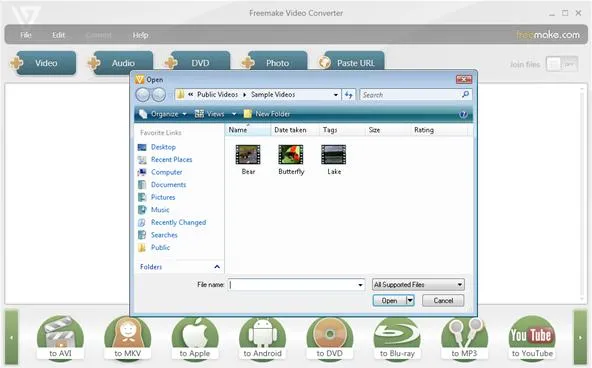Click the Views button
This screenshot has height=368, width=592.
coord(210,114)
